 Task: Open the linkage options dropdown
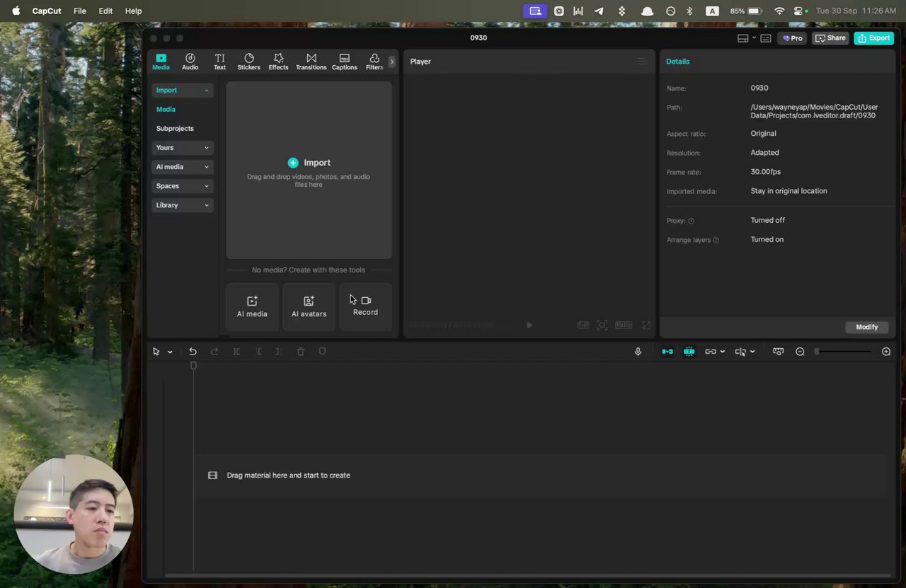pyautogui.click(x=722, y=352)
